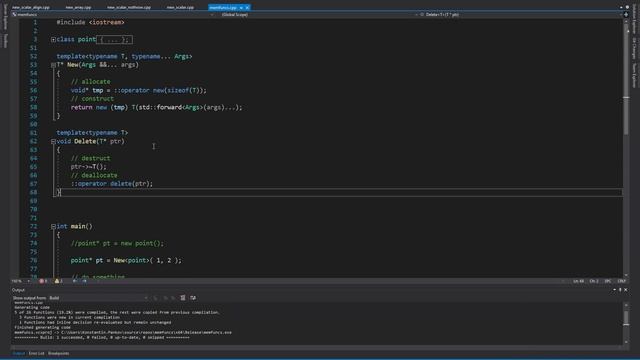Click the Output panel vertical scrollbar

click(626, 323)
